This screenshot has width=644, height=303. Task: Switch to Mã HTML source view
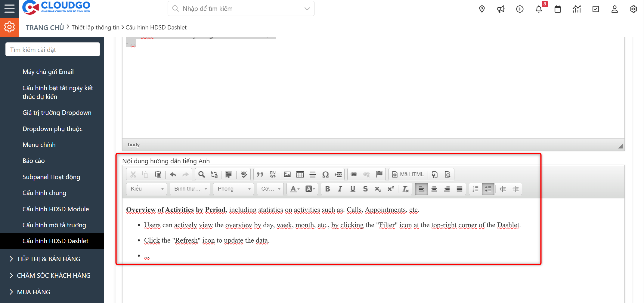pyautogui.click(x=408, y=174)
